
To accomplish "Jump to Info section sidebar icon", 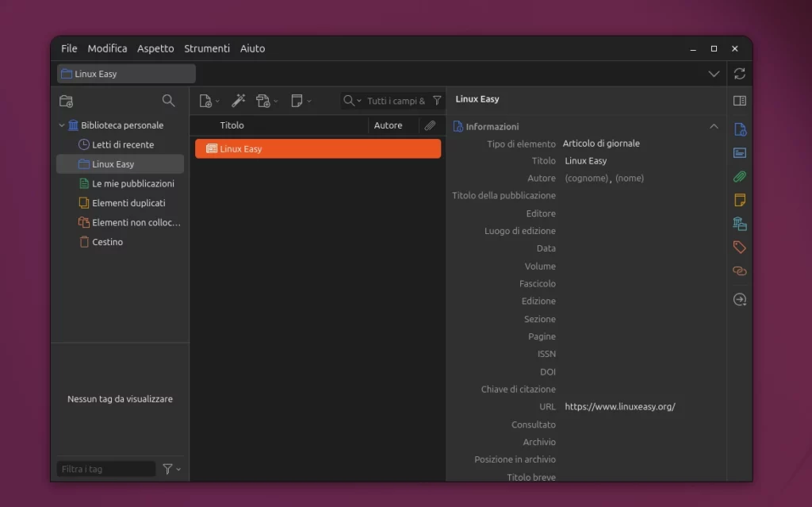I will (x=740, y=129).
